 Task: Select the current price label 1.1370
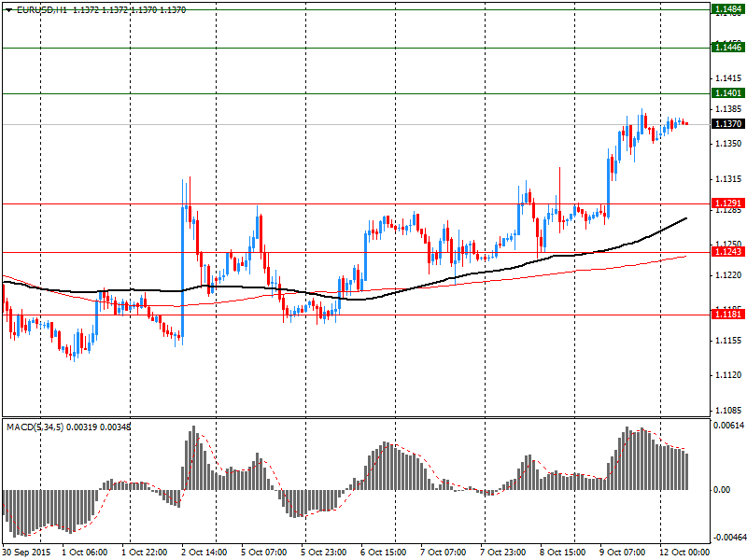(728, 124)
